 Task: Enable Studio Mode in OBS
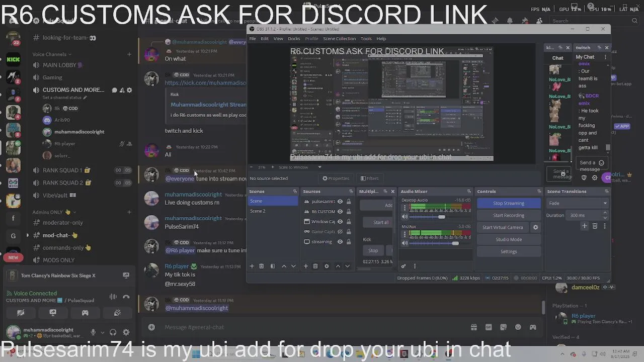point(509,239)
